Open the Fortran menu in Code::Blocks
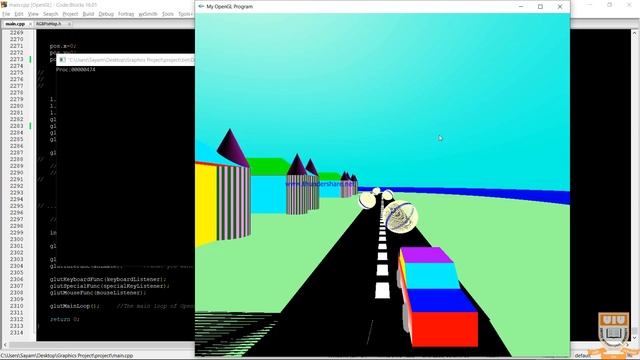640x360 pixels. coord(126,14)
